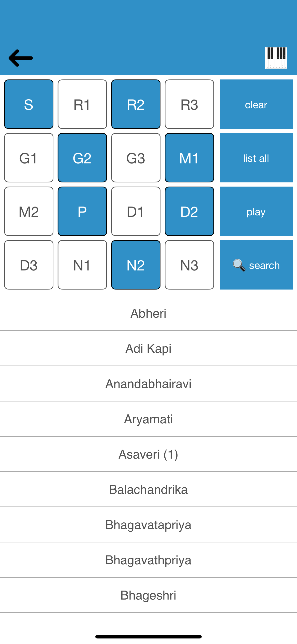Select the Adi Kapi result
This screenshot has height=644, width=297.
tap(148, 348)
